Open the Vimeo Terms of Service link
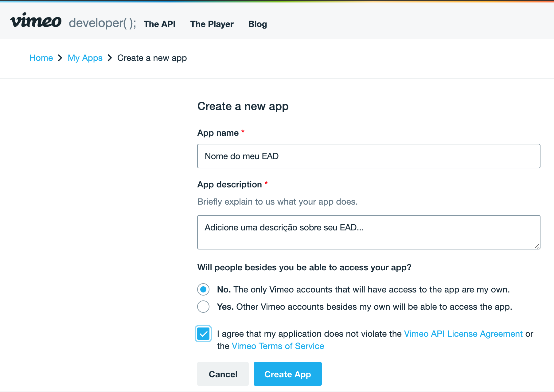The width and height of the screenshot is (554, 392). (x=278, y=346)
